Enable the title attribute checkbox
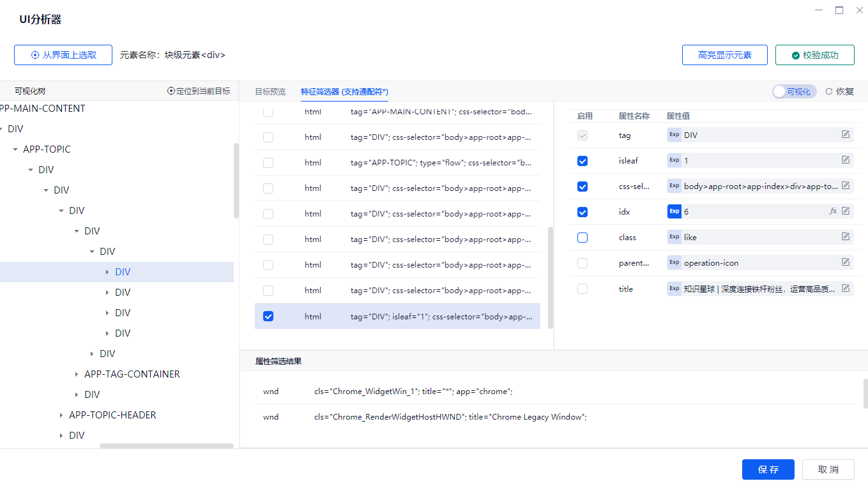868x488 pixels. [x=582, y=289]
